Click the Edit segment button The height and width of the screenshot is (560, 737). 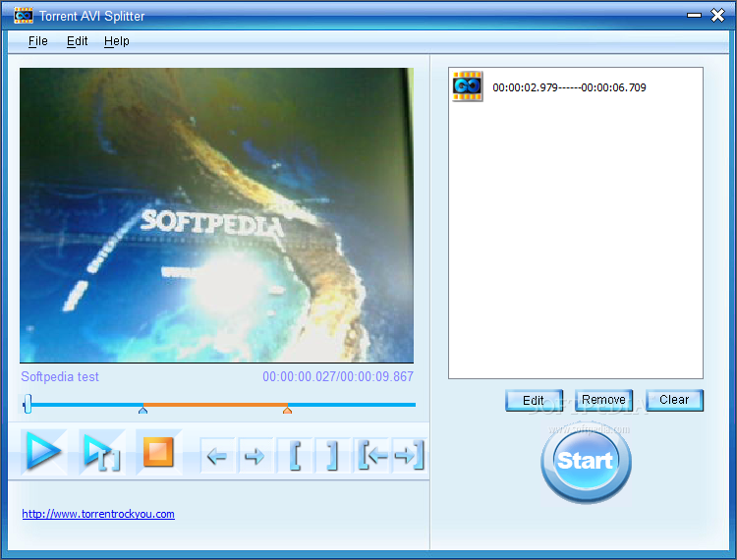coord(534,400)
